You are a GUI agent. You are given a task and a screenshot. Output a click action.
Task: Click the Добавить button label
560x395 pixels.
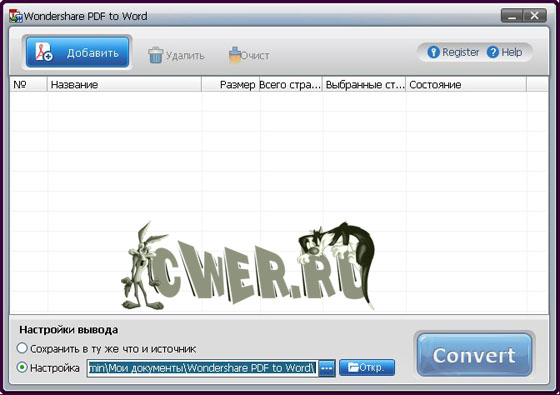pyautogui.click(x=92, y=53)
